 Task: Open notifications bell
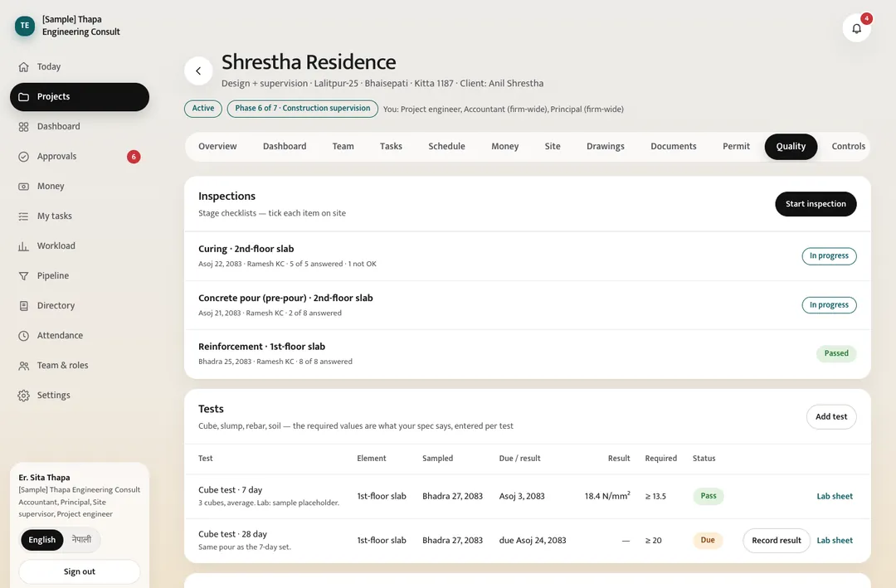coord(856,28)
